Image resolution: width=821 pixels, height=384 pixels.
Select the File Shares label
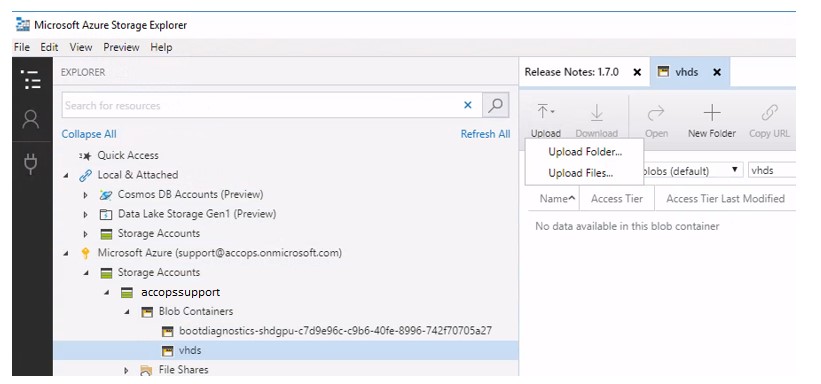coord(183,370)
